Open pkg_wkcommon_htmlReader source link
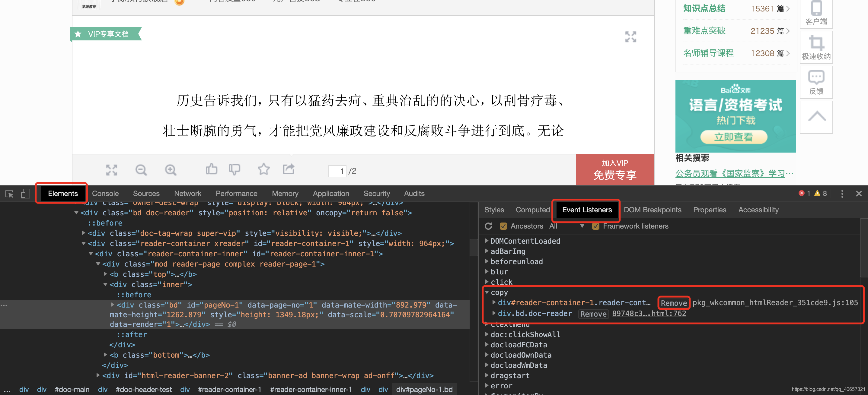868x395 pixels. tap(775, 303)
